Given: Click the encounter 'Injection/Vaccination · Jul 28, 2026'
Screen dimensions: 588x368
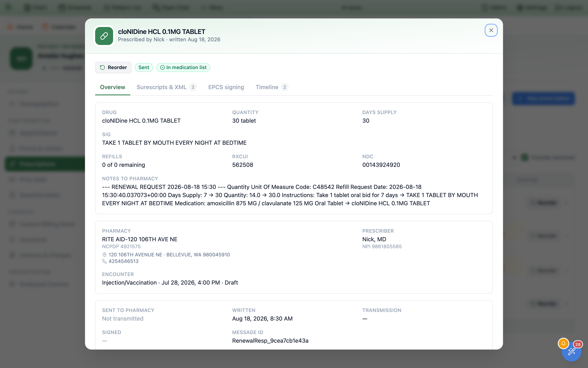Looking at the screenshot, I should pyautogui.click(x=170, y=283).
